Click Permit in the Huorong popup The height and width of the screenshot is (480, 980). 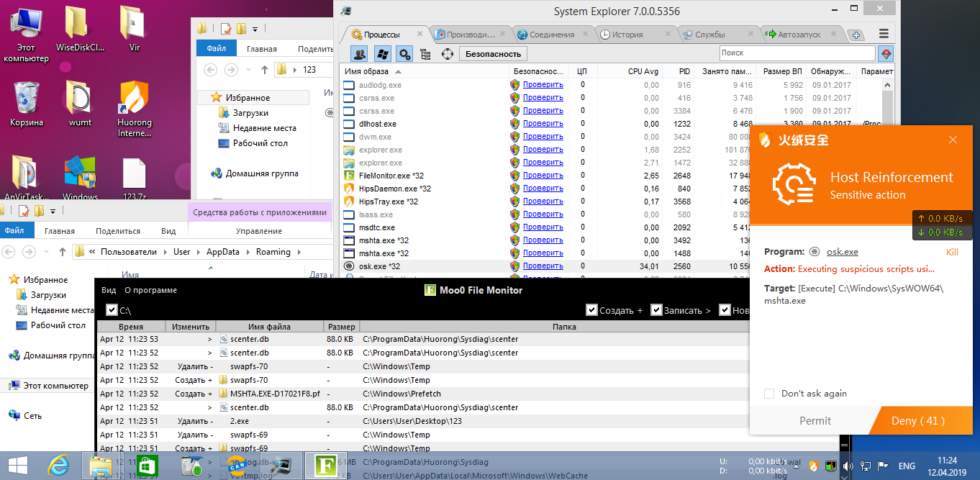tap(815, 421)
